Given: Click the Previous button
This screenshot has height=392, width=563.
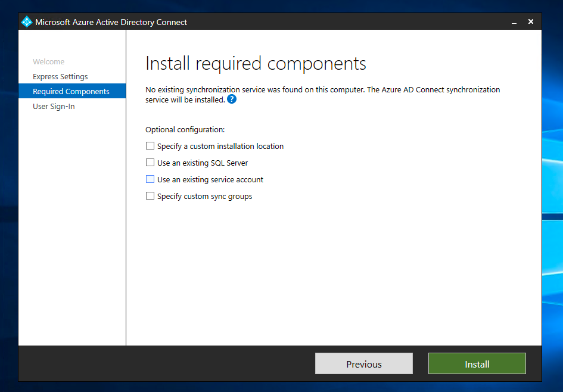Looking at the screenshot, I should pyautogui.click(x=364, y=363).
